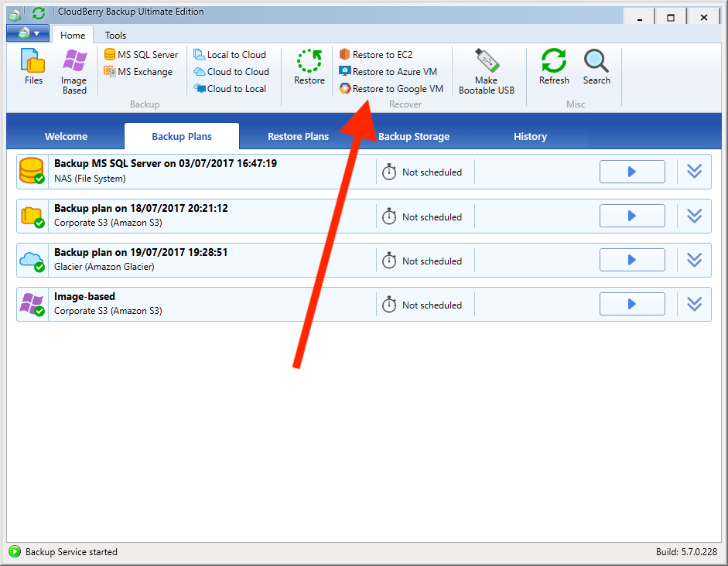
Task: Select Restore to Google VM
Action: click(x=391, y=89)
